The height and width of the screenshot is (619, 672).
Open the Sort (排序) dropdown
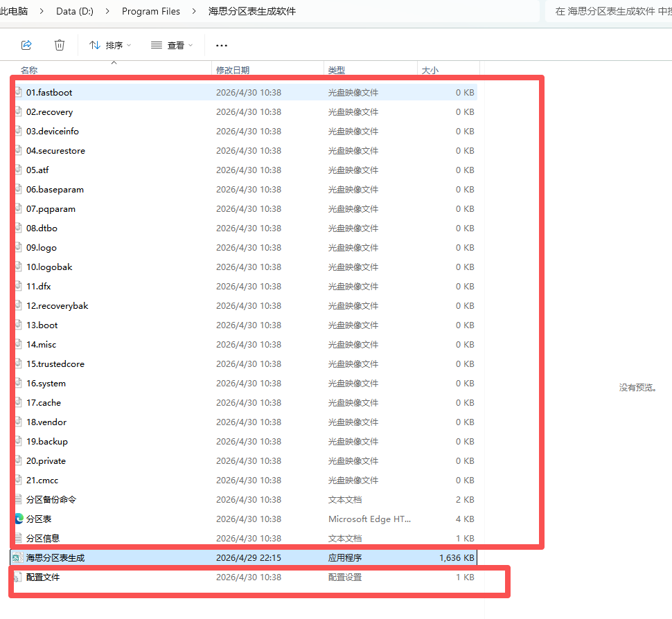pos(110,45)
